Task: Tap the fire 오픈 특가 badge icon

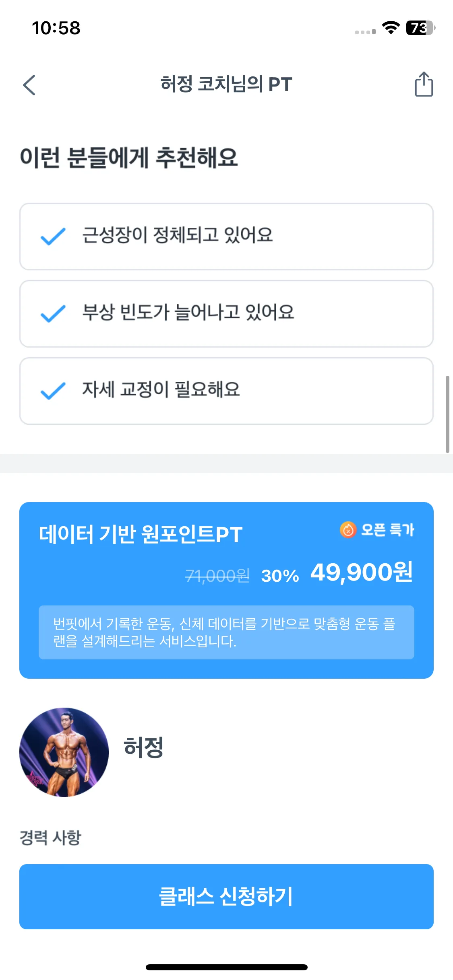Action: (x=348, y=529)
